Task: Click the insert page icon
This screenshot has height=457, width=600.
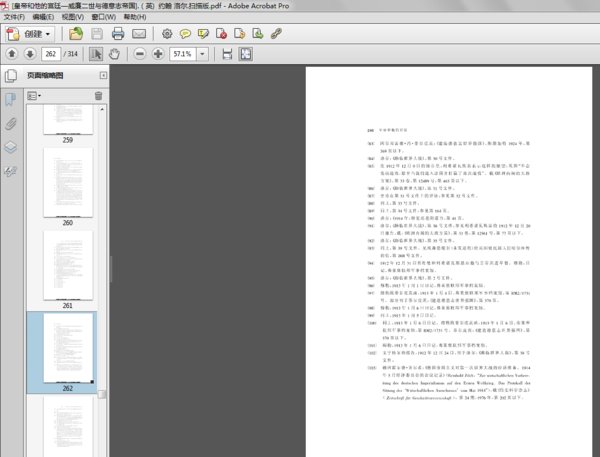Action: point(258,34)
